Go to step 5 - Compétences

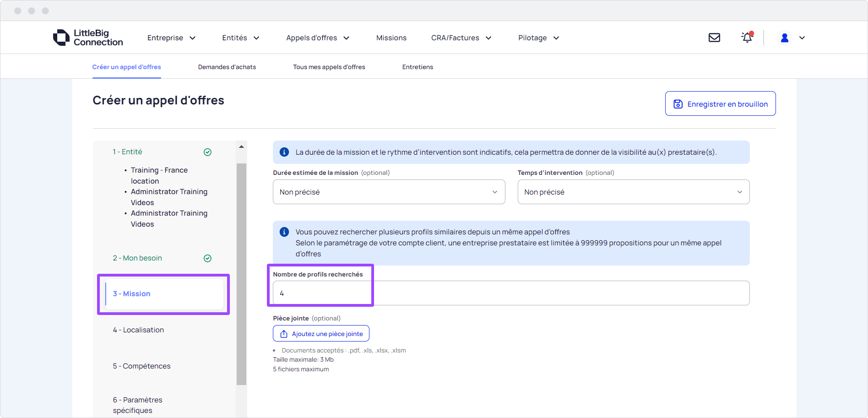click(x=141, y=366)
